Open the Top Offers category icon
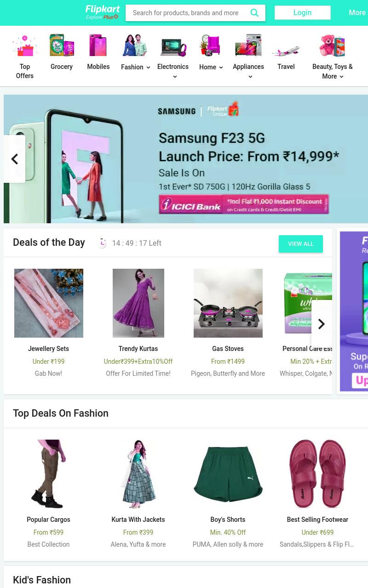Image resolution: width=368 pixels, height=588 pixels. (x=25, y=46)
